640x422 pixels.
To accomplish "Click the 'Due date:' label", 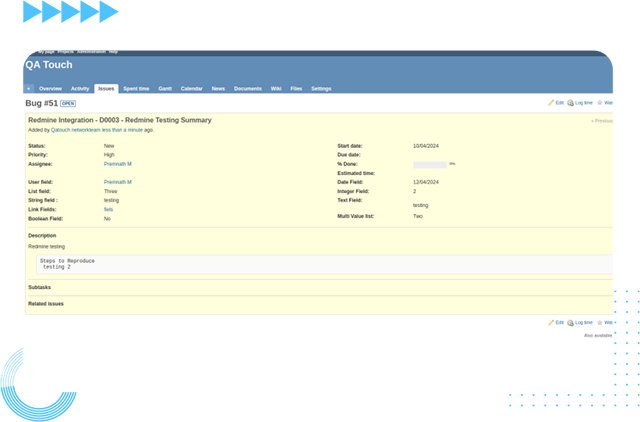I will coord(349,155).
